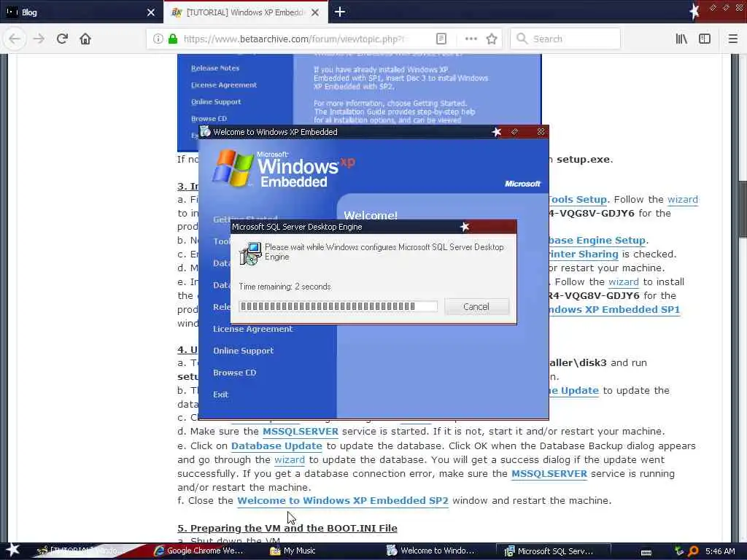
Task: Open My Music from the taskbar
Action: point(293,551)
